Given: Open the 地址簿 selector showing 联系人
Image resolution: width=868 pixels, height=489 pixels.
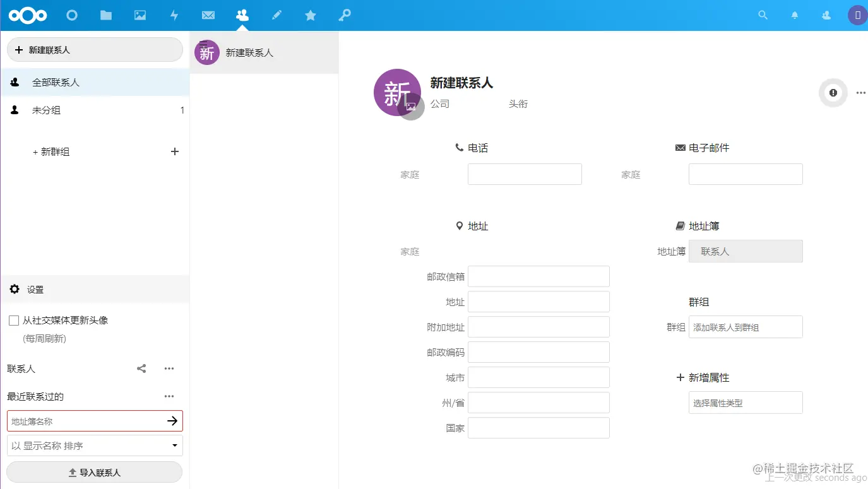Looking at the screenshot, I should (746, 250).
